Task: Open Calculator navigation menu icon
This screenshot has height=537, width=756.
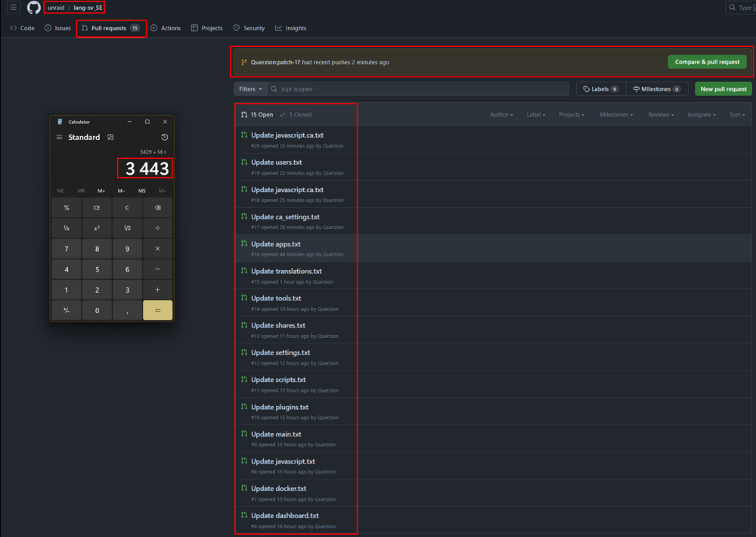Action: 59,137
